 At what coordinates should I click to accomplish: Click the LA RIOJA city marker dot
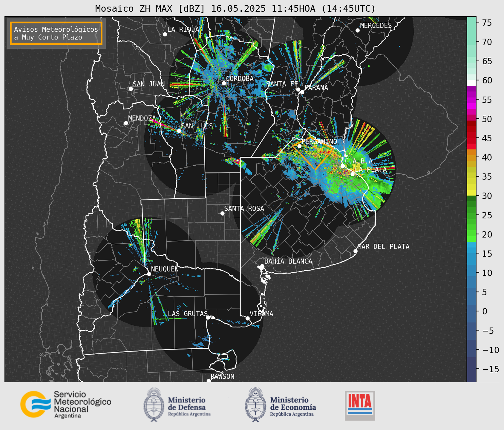pos(165,34)
